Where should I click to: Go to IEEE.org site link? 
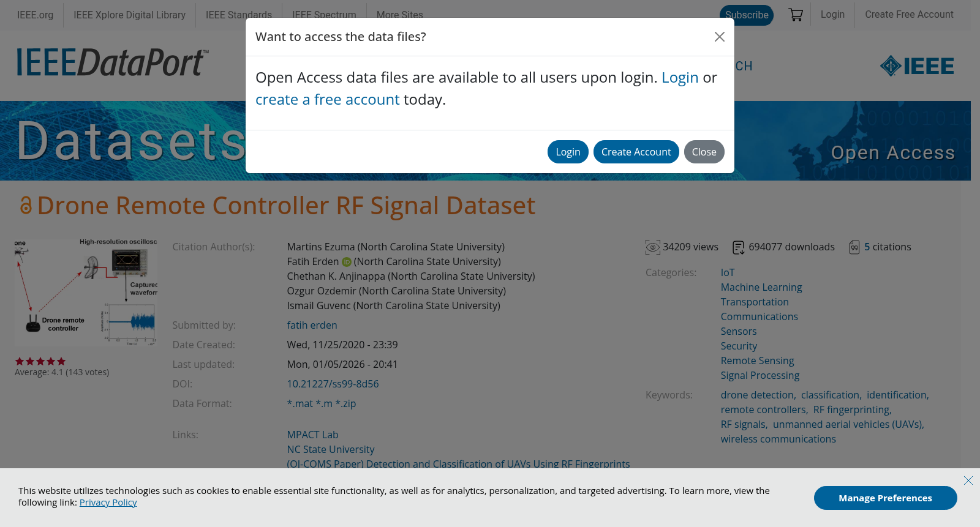click(x=35, y=15)
